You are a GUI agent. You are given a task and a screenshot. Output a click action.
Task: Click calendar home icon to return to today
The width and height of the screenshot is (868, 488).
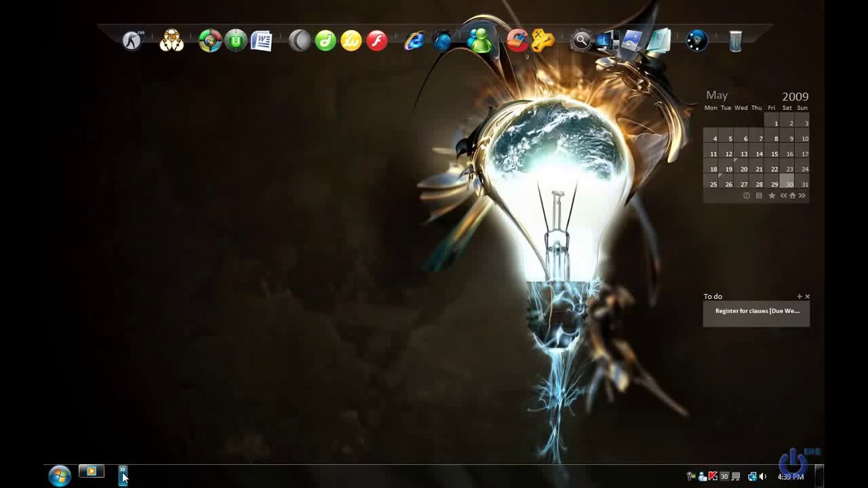[x=792, y=195]
